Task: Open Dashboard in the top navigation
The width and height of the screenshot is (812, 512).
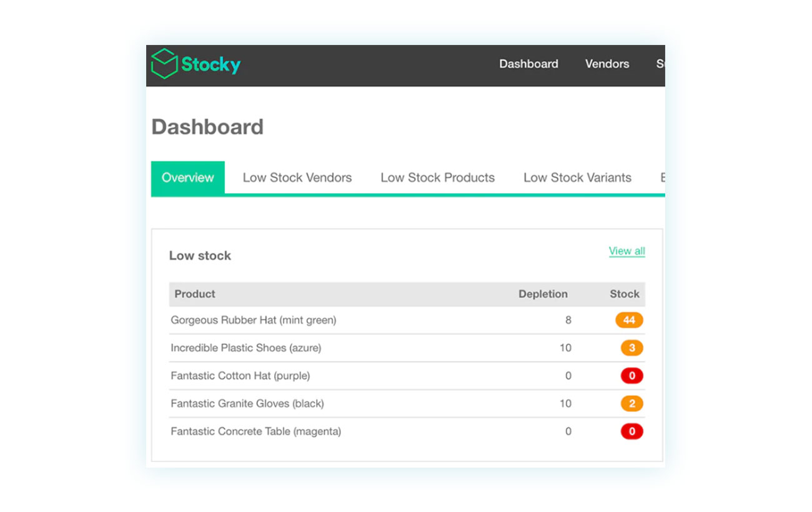Action: [528, 64]
